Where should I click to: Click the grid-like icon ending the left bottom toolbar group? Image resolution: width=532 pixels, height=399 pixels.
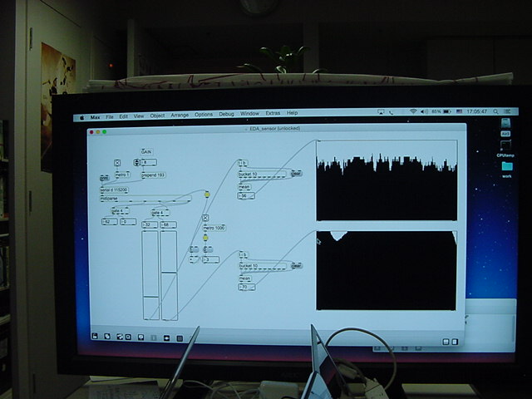180,338
